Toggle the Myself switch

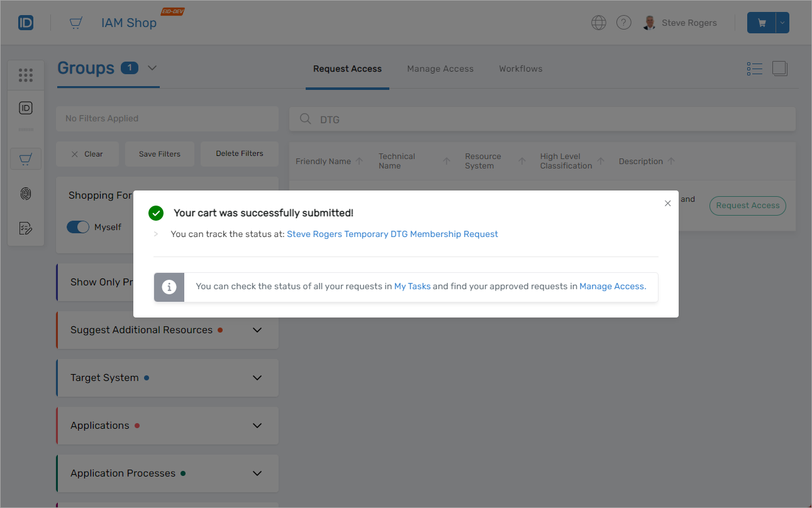pos(79,227)
